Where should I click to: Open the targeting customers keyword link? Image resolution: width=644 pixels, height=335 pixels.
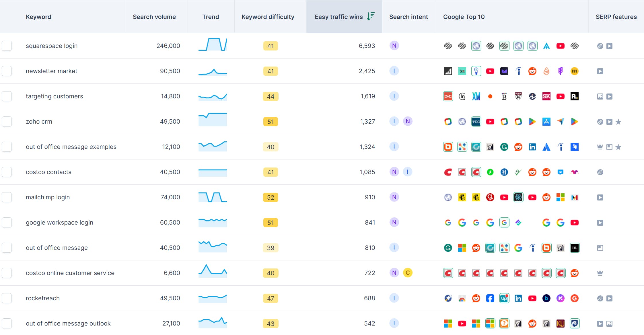[x=54, y=96]
